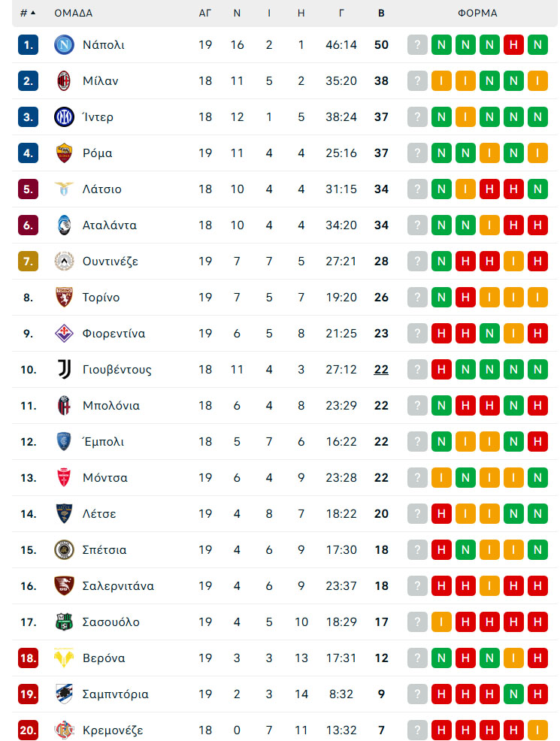The height and width of the screenshot is (741, 560).
Task: Open the Λάτσιο team link
Action: pos(102,189)
